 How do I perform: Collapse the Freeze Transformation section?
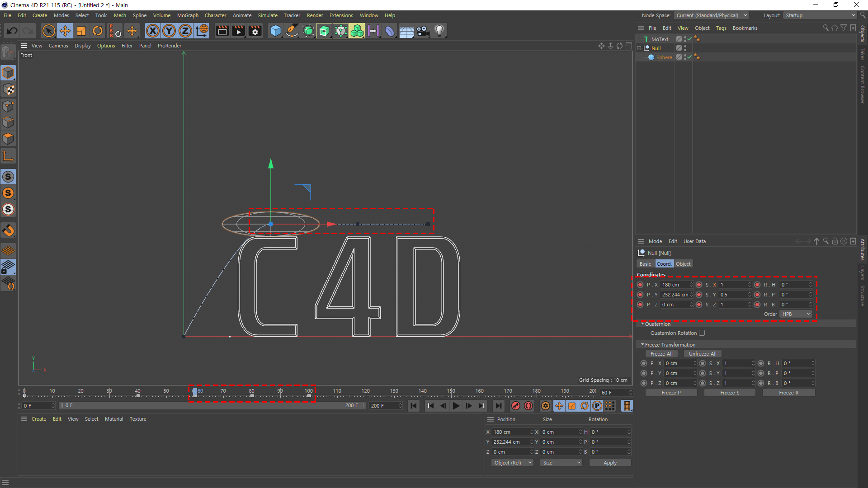point(642,345)
